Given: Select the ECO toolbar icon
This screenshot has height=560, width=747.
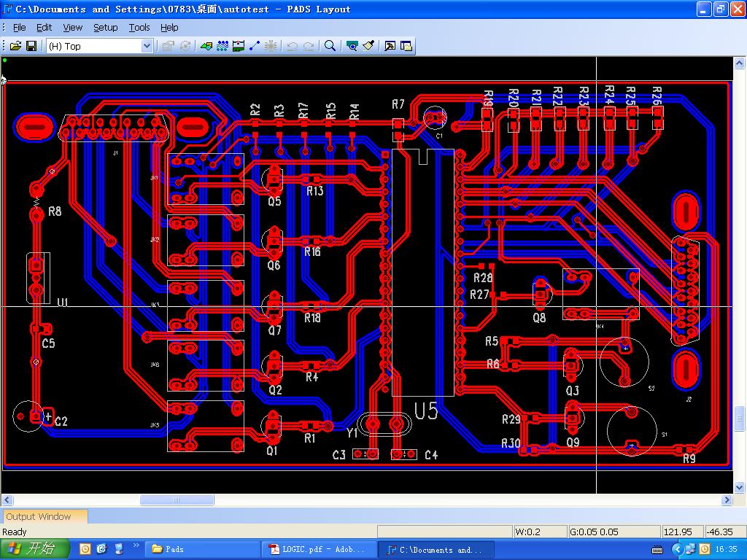Looking at the screenshot, I should 255,46.
